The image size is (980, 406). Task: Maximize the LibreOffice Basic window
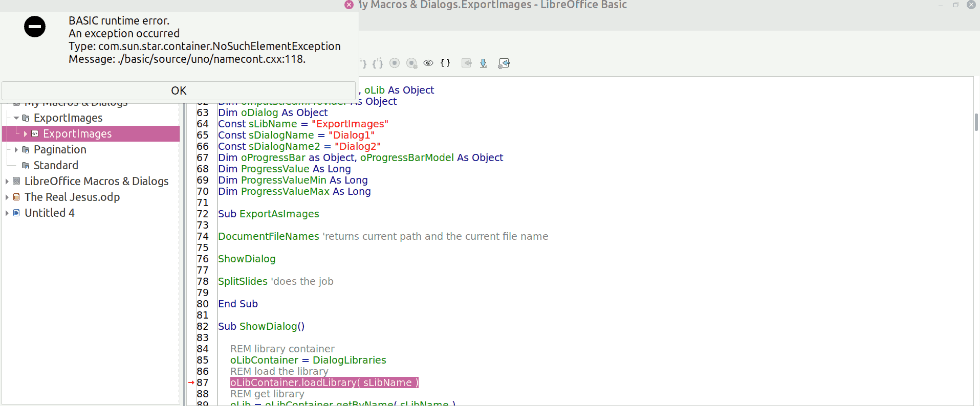click(x=955, y=5)
